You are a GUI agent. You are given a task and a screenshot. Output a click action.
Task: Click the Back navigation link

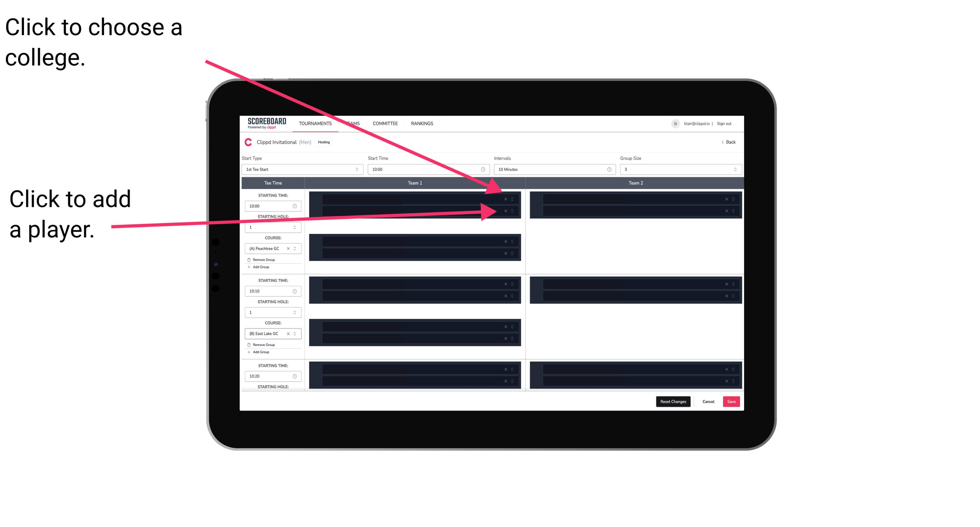tap(728, 142)
